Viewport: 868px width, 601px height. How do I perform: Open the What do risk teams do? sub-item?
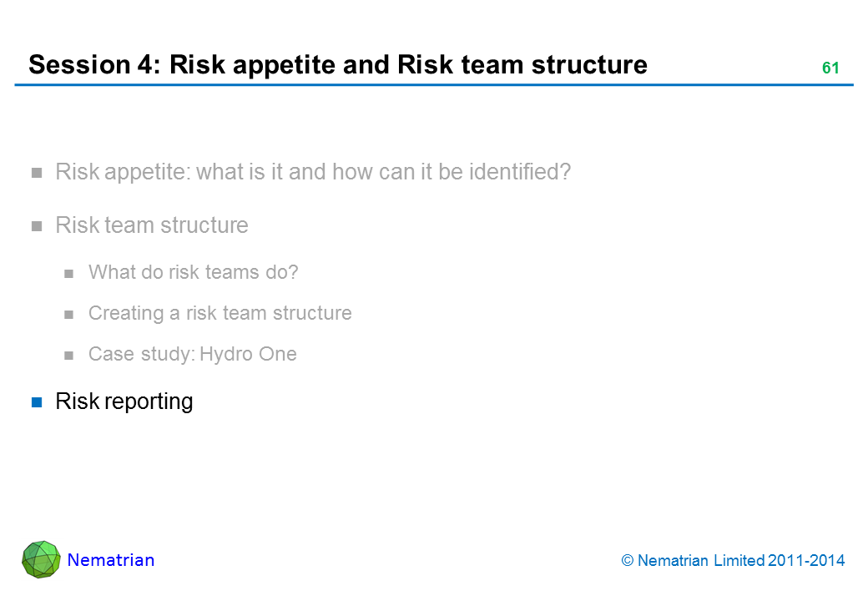tap(193, 272)
